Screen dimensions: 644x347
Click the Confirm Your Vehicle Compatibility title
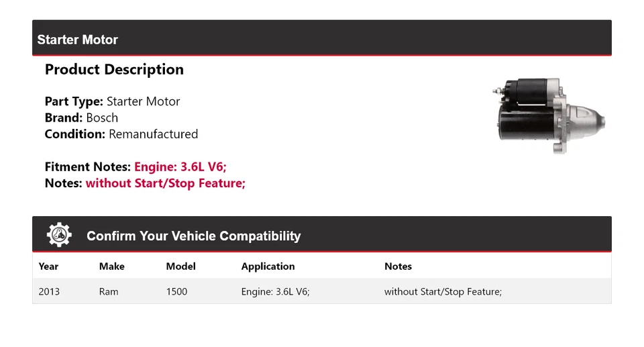coord(193,236)
